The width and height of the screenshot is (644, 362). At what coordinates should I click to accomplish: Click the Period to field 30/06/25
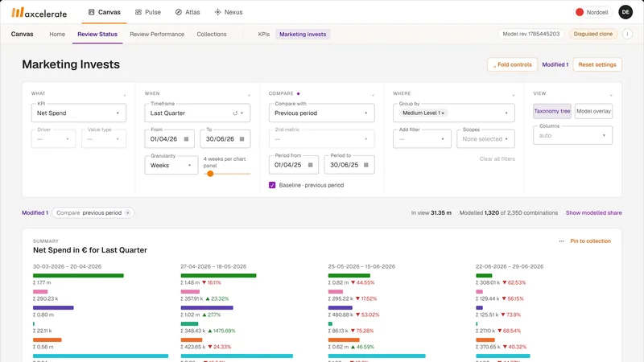(x=349, y=165)
